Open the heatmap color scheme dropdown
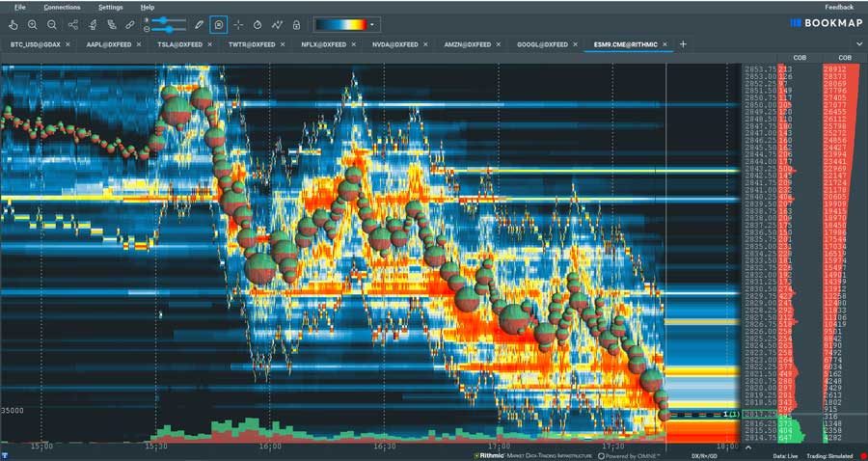This screenshot has width=868, height=461. coord(373,24)
